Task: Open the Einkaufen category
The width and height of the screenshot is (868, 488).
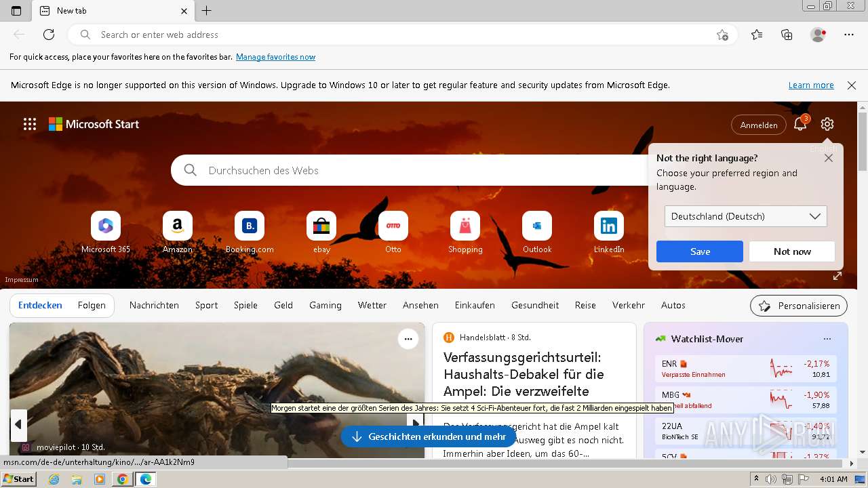Action: pos(475,305)
